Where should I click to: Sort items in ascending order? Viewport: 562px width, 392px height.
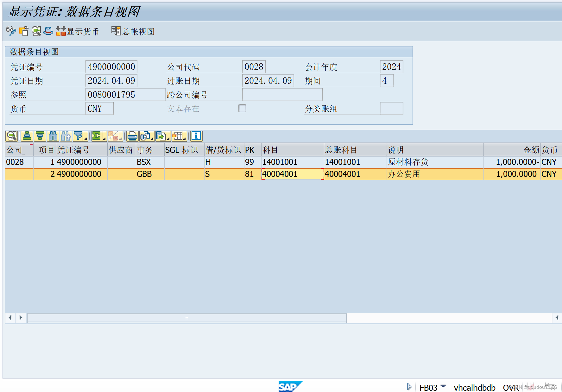pos(27,136)
